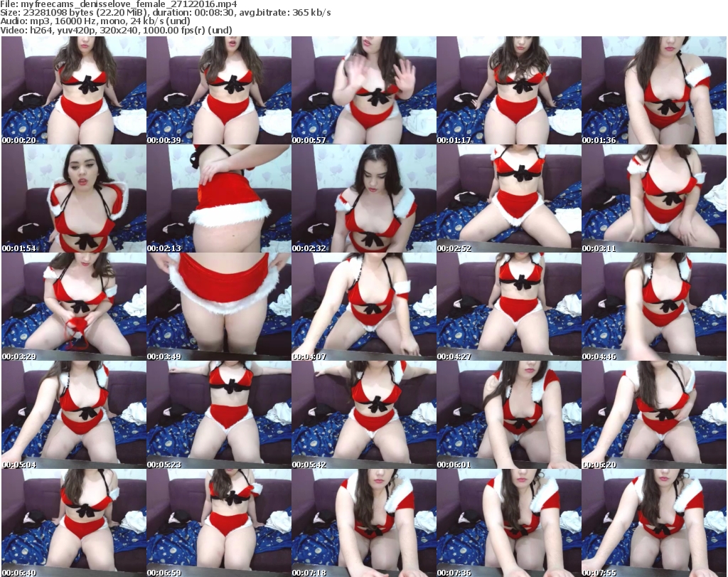Select the frame at 00:00:39
This screenshot has height=577, width=728.
218,90
